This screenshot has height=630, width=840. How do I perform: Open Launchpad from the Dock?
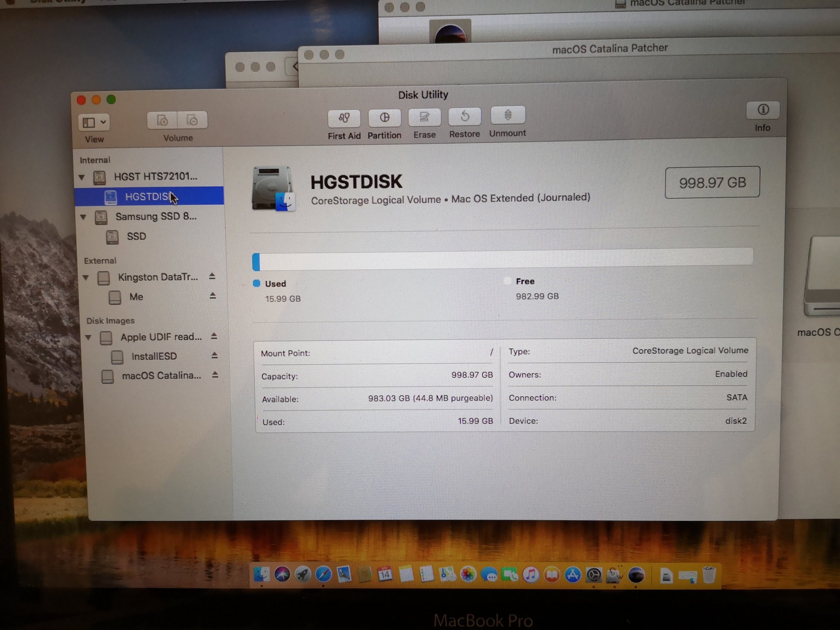point(303,574)
